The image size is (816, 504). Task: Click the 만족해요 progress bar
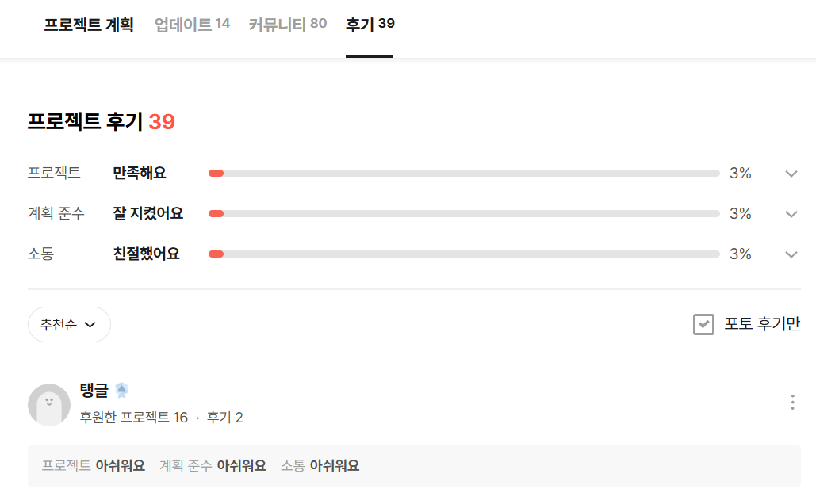point(464,174)
